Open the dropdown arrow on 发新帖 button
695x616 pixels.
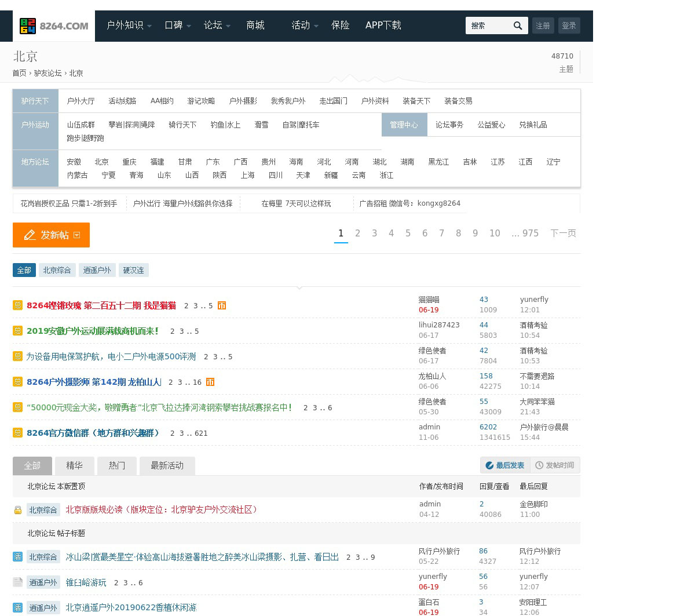point(77,235)
